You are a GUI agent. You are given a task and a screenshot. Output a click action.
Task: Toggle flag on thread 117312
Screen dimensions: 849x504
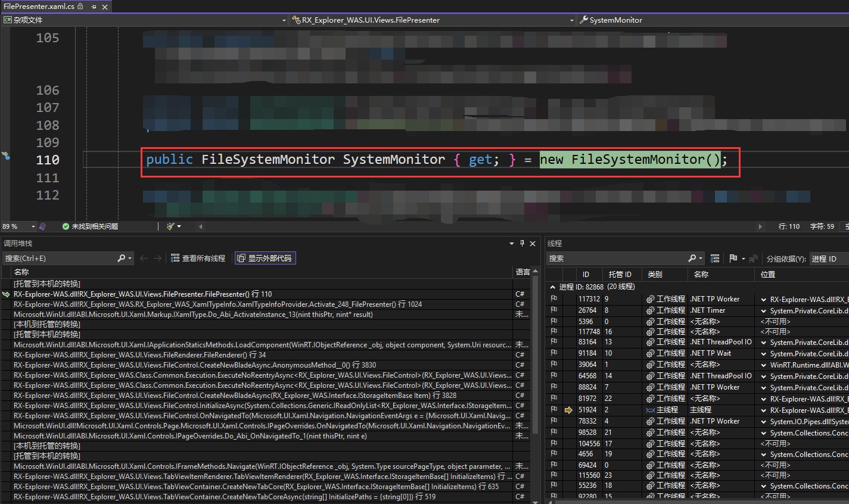[x=553, y=299]
